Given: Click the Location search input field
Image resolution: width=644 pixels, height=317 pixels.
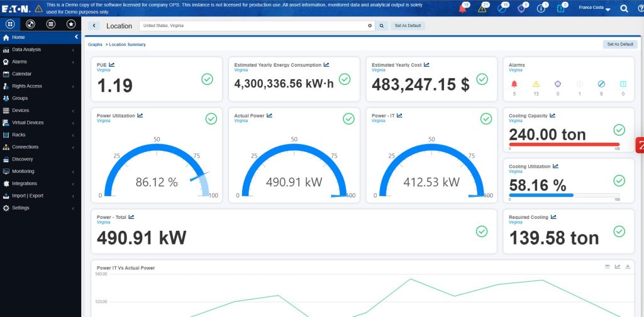Looking at the screenshot, I should (254, 25).
